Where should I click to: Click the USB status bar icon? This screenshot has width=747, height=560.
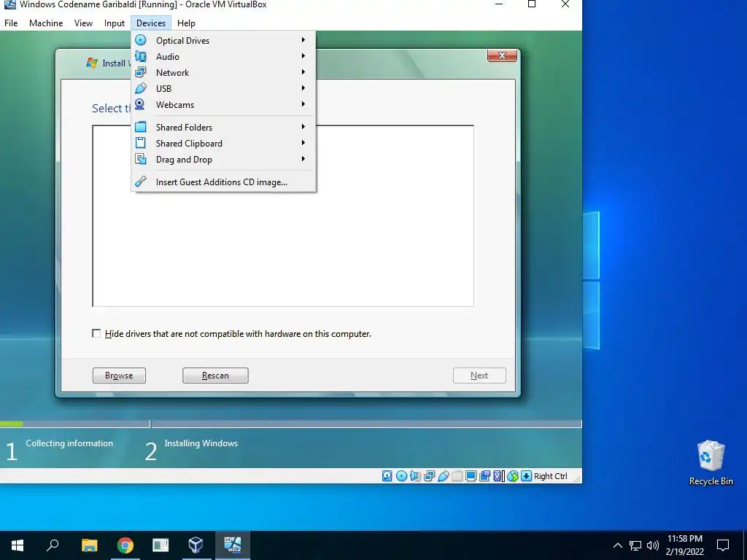tap(443, 475)
